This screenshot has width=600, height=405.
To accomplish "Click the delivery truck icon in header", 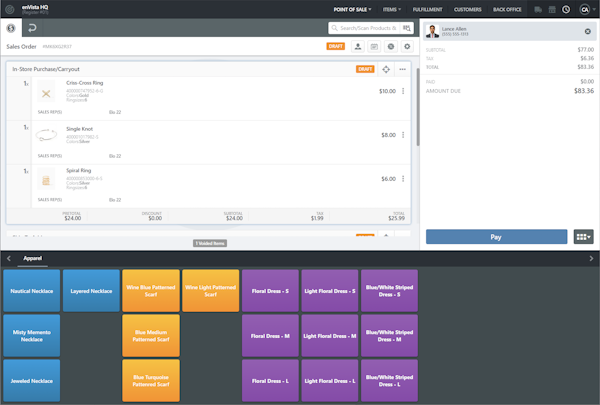I will 538,10.
